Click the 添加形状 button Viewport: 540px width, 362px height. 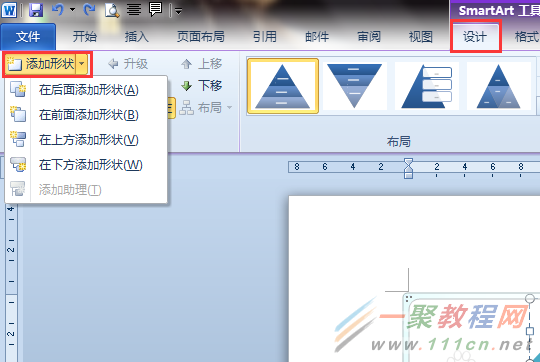click(41, 64)
